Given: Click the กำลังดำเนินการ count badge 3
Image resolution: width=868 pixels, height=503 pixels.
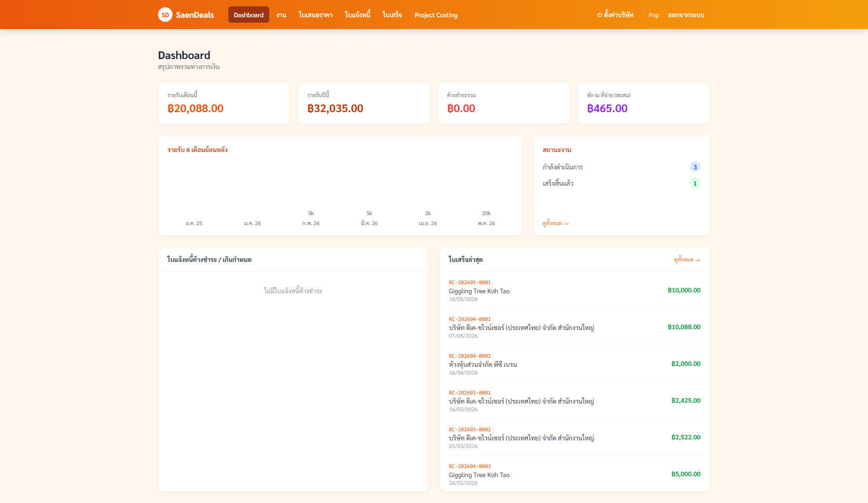Looking at the screenshot, I should [695, 167].
